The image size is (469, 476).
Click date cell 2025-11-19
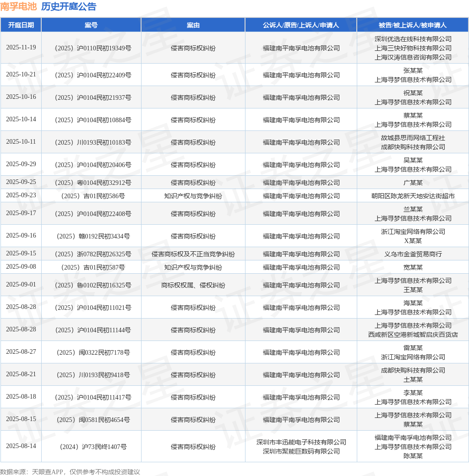coord(21,47)
